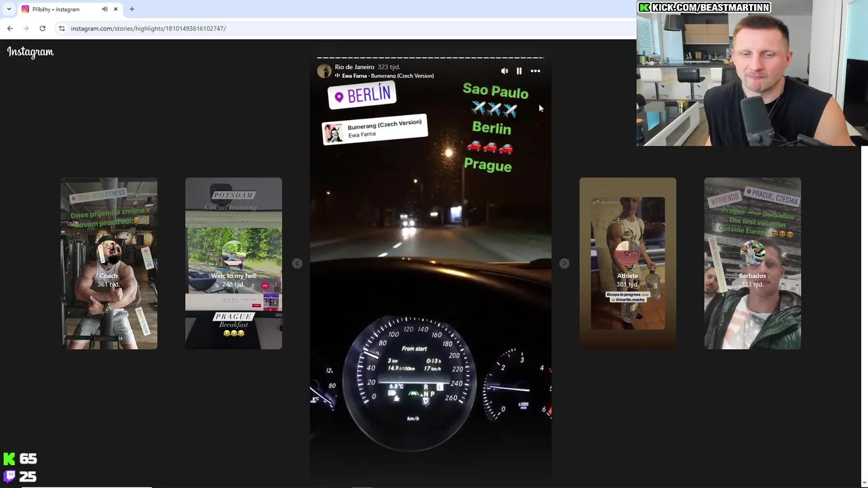Reload the Instagram page

pyautogui.click(x=42, y=28)
